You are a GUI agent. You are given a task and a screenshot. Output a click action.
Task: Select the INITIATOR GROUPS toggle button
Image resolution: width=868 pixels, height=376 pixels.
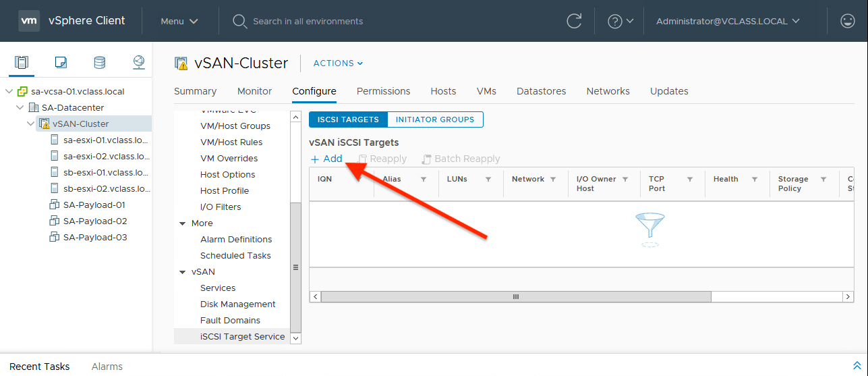[435, 119]
